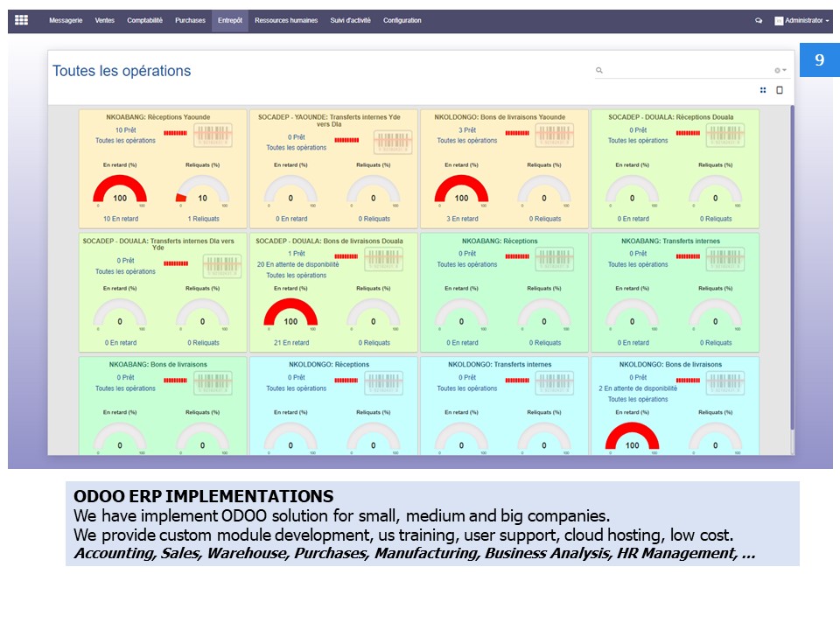Open the conversations chat icon

point(759,21)
